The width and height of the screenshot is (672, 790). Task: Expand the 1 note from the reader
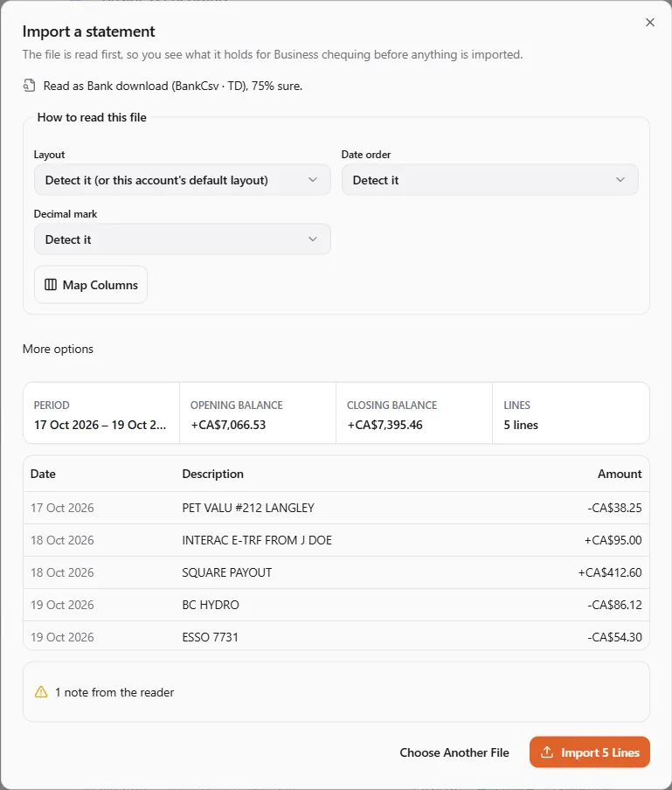(336, 692)
